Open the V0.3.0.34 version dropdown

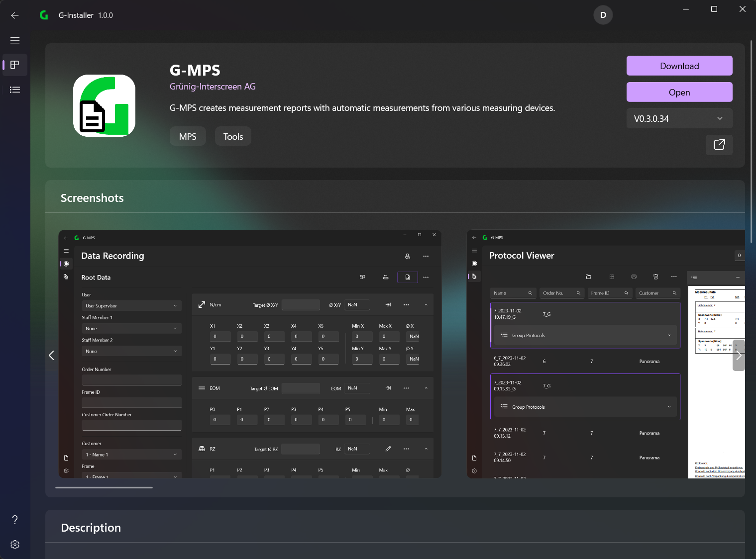(679, 118)
